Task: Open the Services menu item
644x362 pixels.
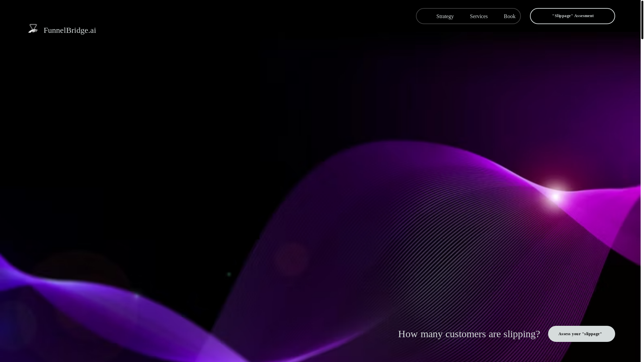Action: [479, 16]
